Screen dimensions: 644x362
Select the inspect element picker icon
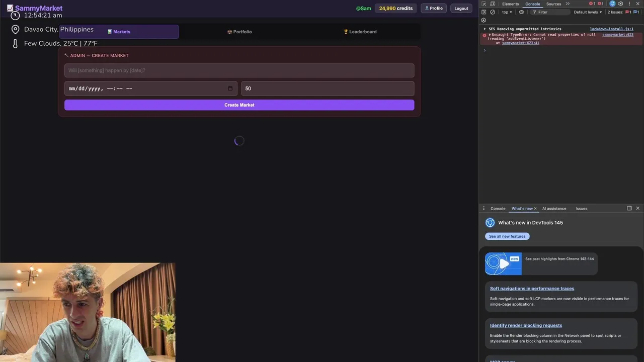(484, 4)
